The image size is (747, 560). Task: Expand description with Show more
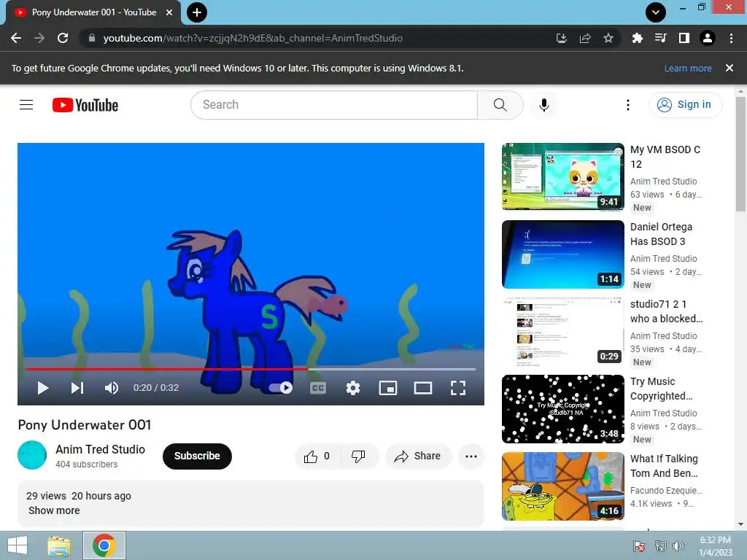pos(54,510)
